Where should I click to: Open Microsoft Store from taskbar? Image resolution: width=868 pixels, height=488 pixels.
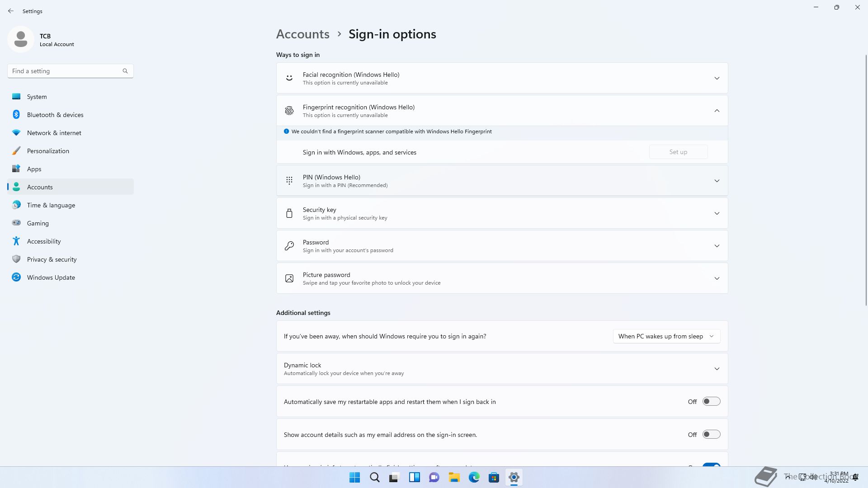[x=494, y=477]
